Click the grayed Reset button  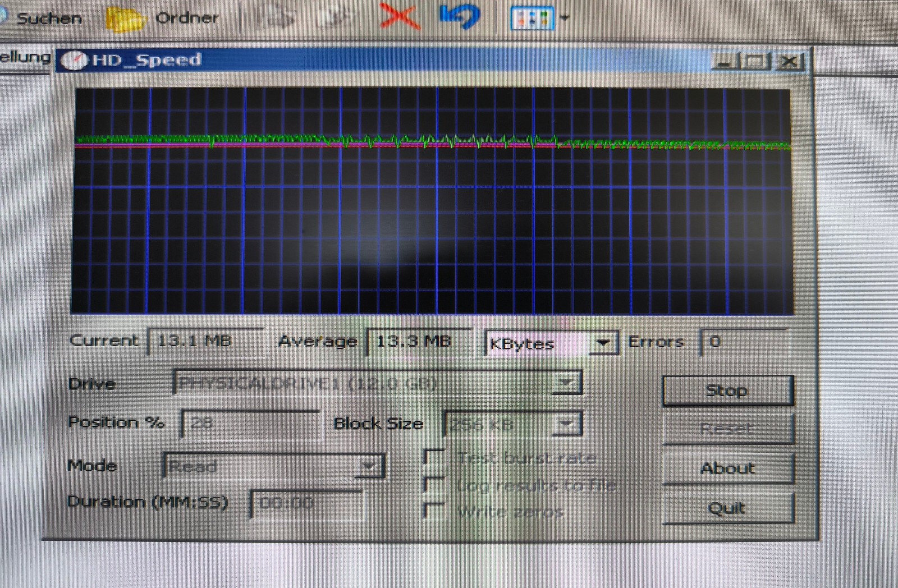[727, 429]
